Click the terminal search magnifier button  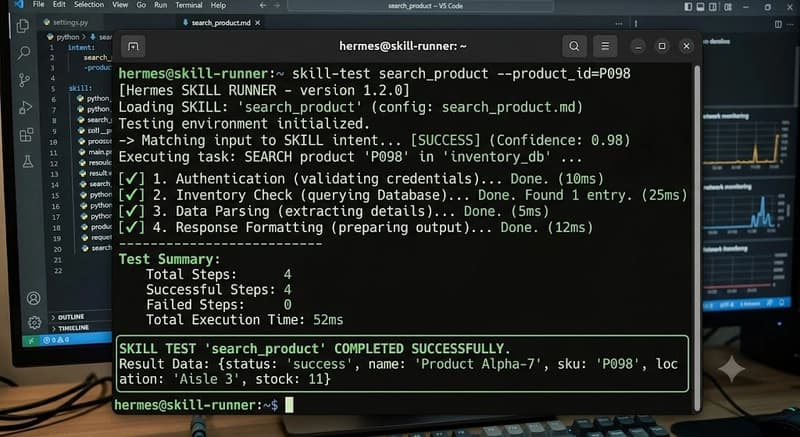point(574,46)
